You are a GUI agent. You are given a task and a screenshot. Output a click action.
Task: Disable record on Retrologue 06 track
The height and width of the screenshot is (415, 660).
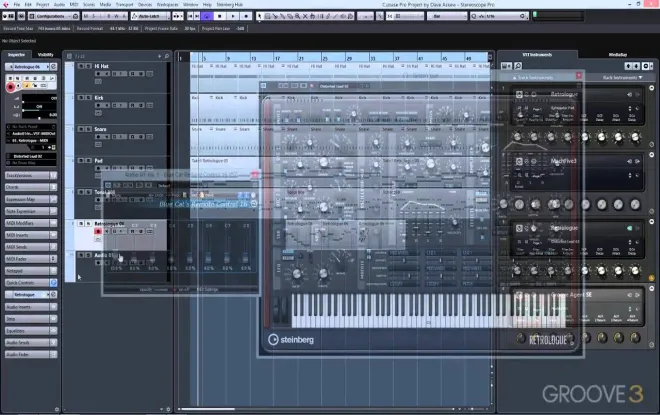98,231
